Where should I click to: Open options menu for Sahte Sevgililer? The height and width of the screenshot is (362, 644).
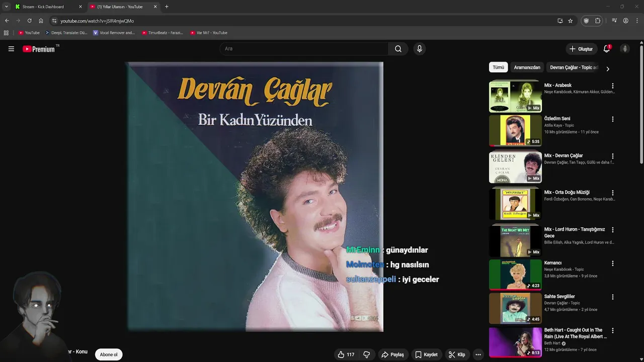tap(612, 297)
